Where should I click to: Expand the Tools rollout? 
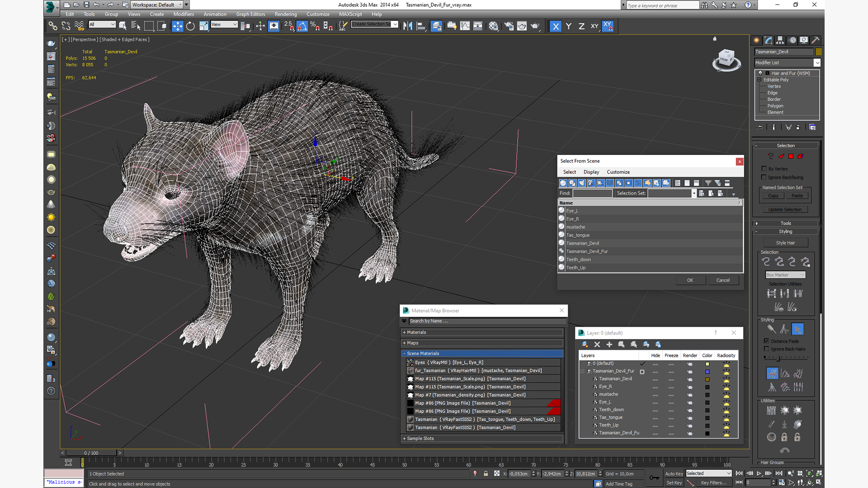point(786,223)
